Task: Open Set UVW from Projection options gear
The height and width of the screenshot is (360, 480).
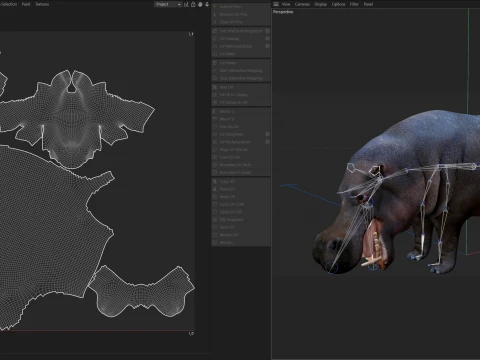Action: click(x=267, y=31)
